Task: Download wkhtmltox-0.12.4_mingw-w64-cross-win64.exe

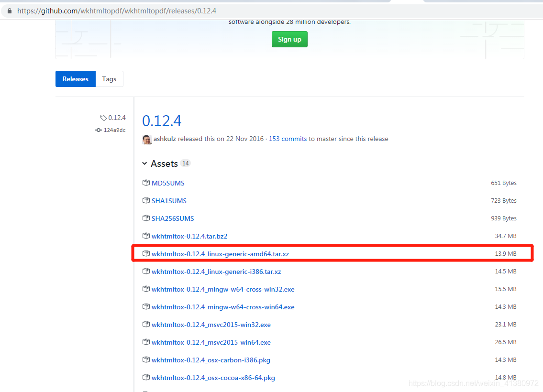Action: pos(223,307)
